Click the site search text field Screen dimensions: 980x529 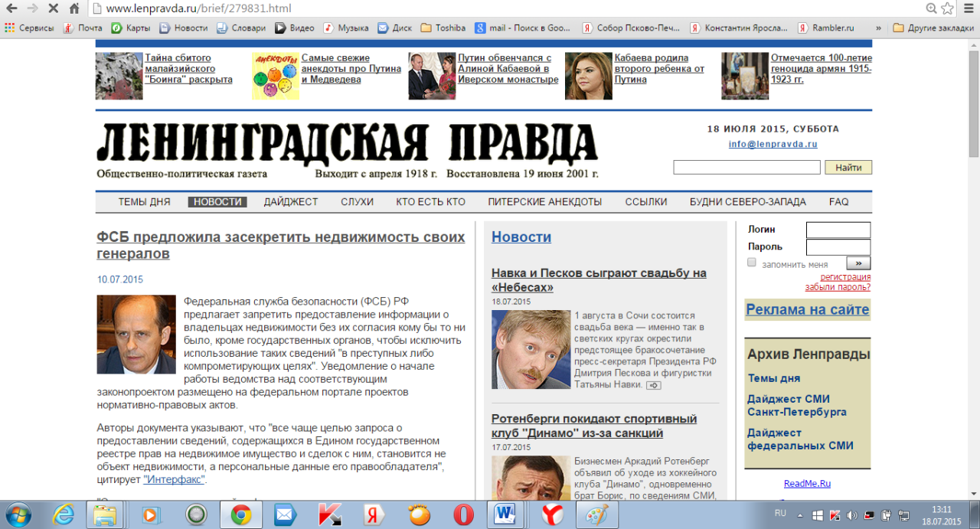click(x=746, y=167)
